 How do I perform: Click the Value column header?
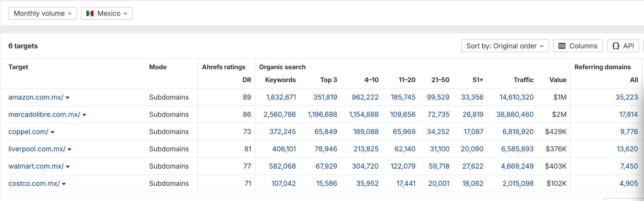pos(558,80)
